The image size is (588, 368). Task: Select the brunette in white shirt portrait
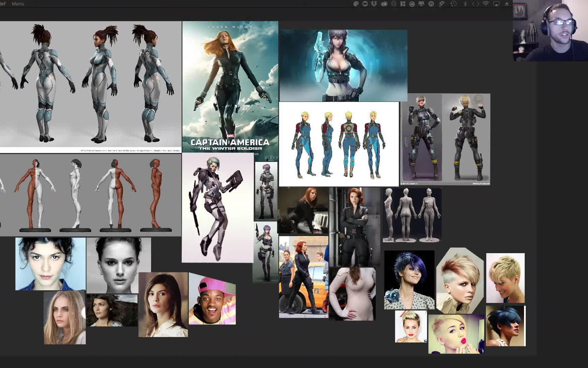tap(163, 305)
